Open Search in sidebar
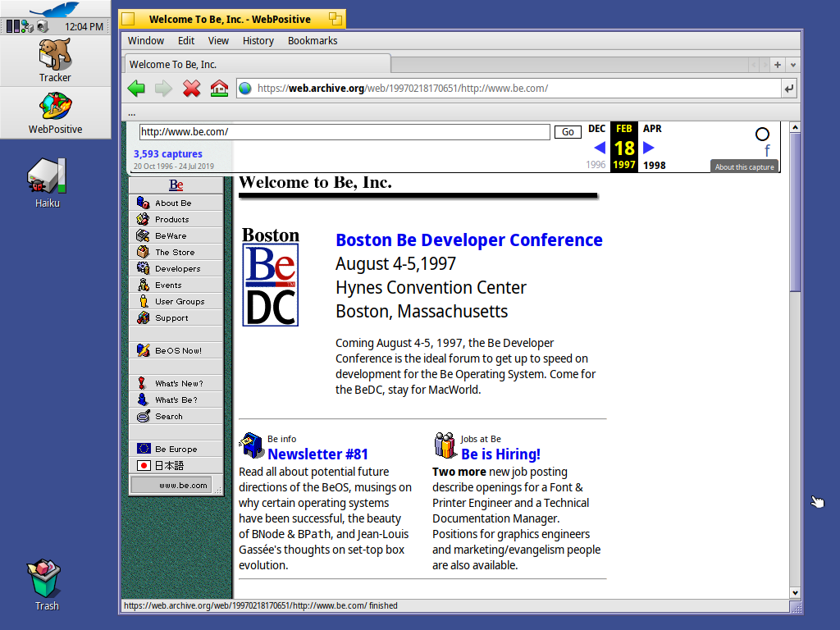This screenshot has height=630, width=840. tap(176, 416)
